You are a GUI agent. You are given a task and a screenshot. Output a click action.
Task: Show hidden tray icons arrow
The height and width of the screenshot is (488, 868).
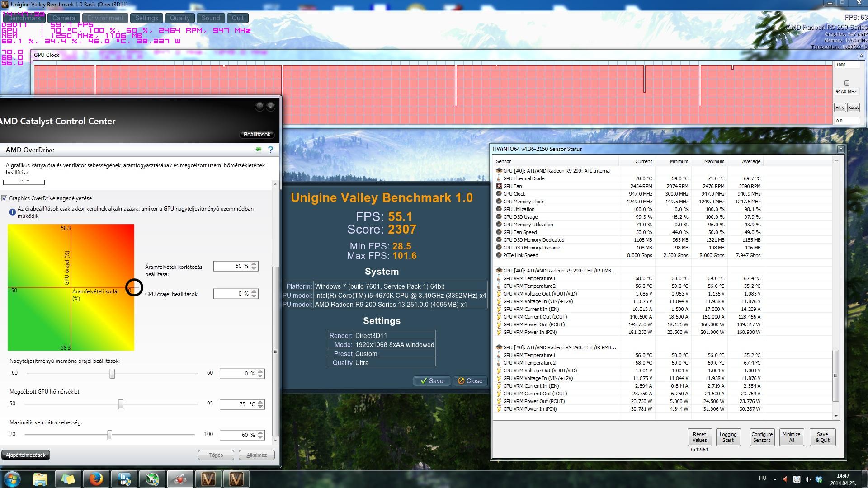[775, 479]
